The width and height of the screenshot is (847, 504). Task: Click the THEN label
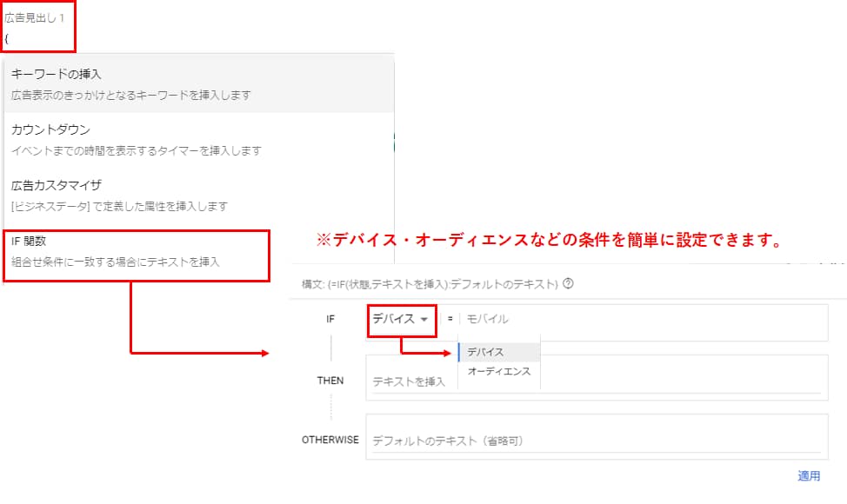pyautogui.click(x=330, y=381)
